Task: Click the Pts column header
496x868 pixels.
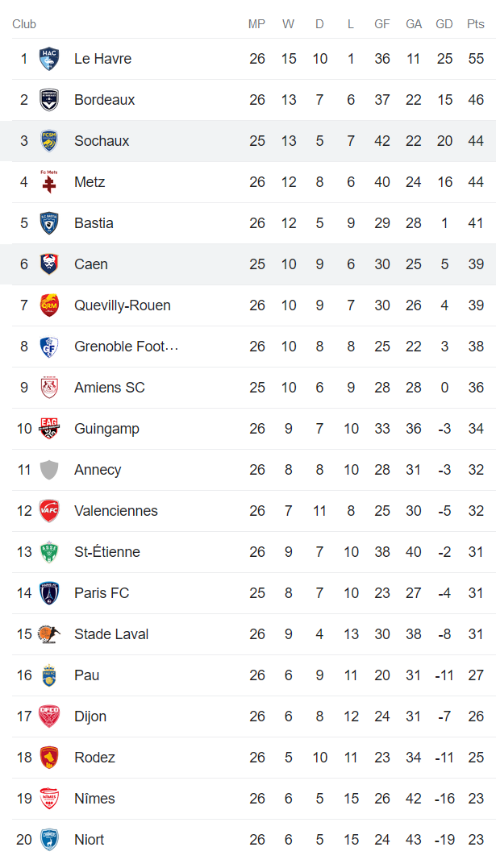Action: pyautogui.click(x=476, y=24)
